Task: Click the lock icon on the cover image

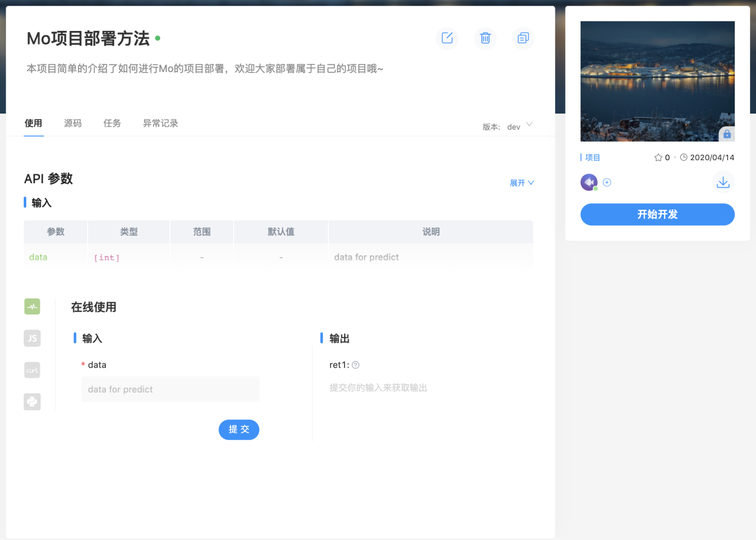Action: [727, 134]
